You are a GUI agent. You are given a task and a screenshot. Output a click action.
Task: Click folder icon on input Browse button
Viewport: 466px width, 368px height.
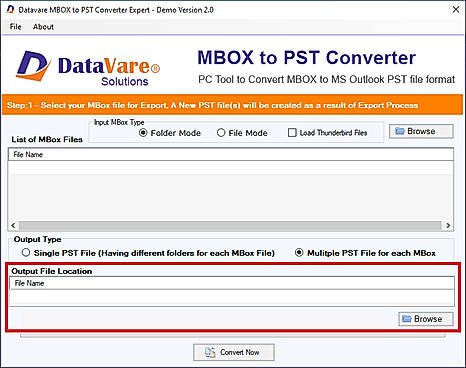[400, 131]
